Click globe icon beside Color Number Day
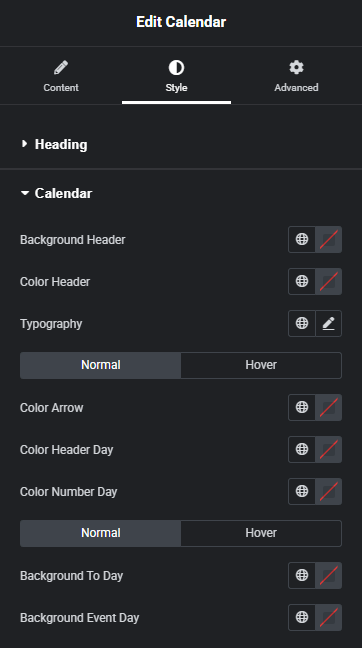Image resolution: width=362 pixels, height=648 pixels. click(302, 491)
